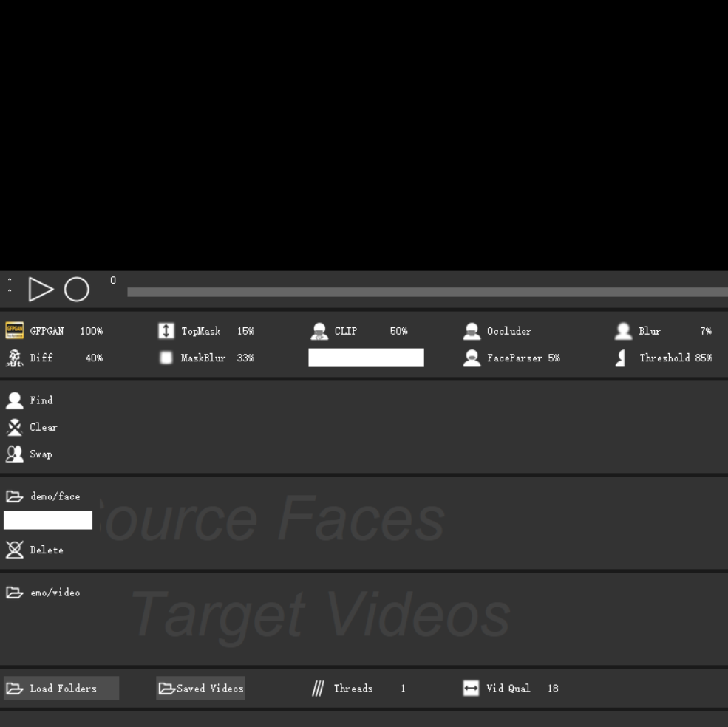The image size is (728, 727).
Task: Toggle the Diff icon
Action: point(14,358)
